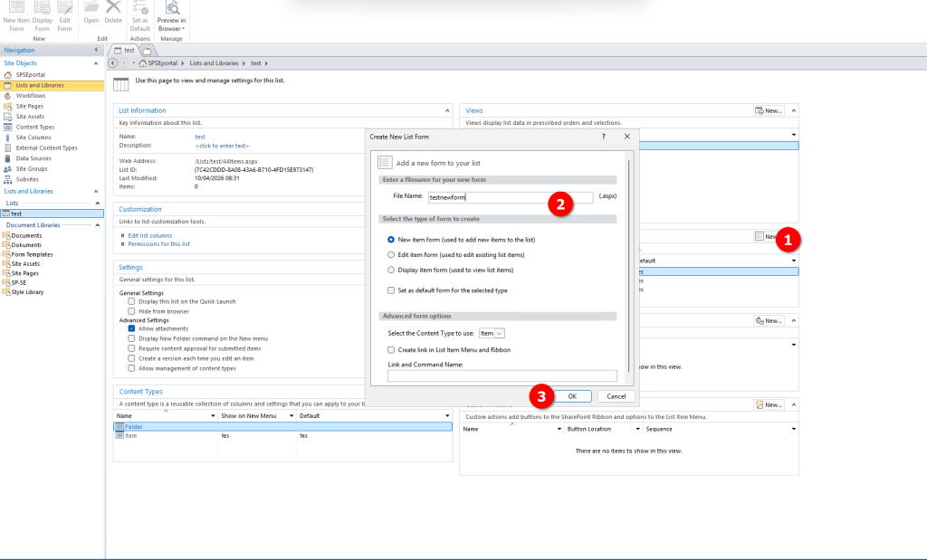
Task: Select Data Sources in the navigation pane
Action: [33, 158]
